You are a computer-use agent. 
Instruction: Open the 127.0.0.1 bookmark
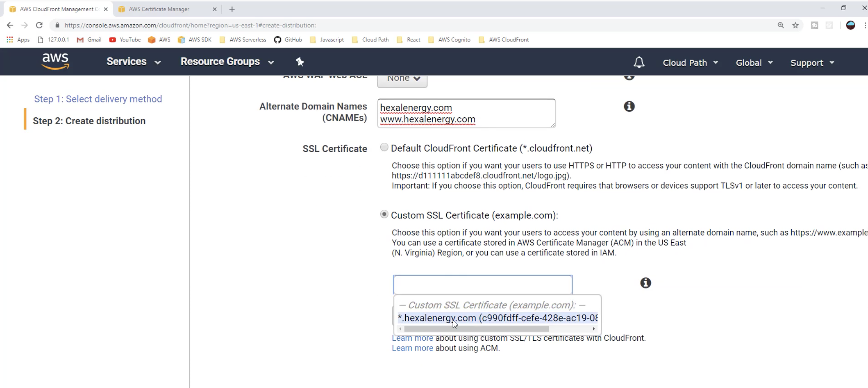pyautogui.click(x=53, y=40)
